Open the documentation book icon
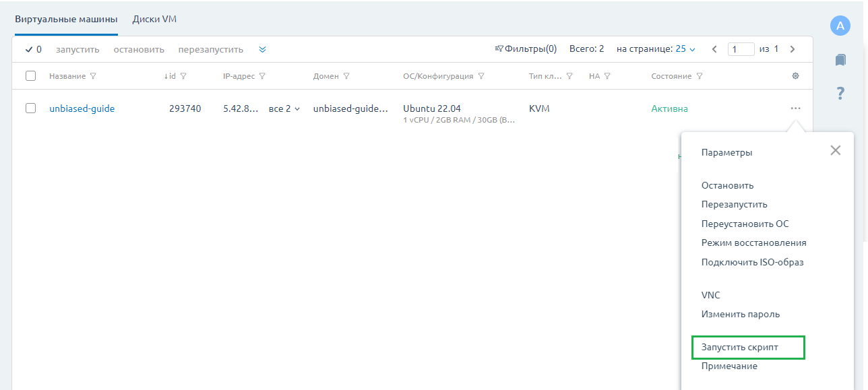Viewport: 868px width, 390px height. point(840,61)
